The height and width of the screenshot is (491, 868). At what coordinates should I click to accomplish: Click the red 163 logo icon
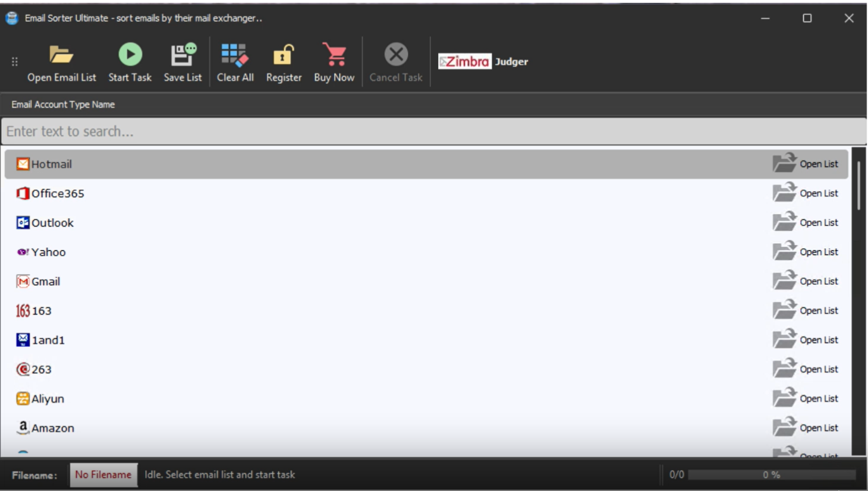click(x=23, y=310)
